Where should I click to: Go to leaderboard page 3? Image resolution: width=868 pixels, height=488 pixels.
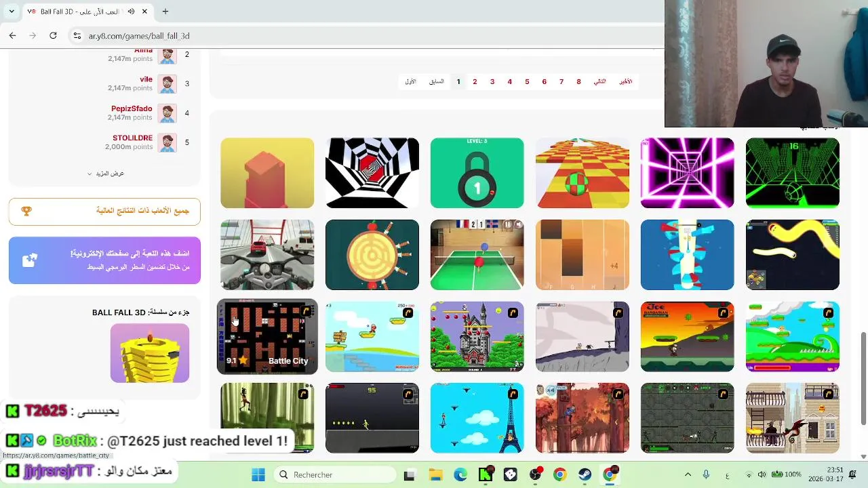[492, 81]
